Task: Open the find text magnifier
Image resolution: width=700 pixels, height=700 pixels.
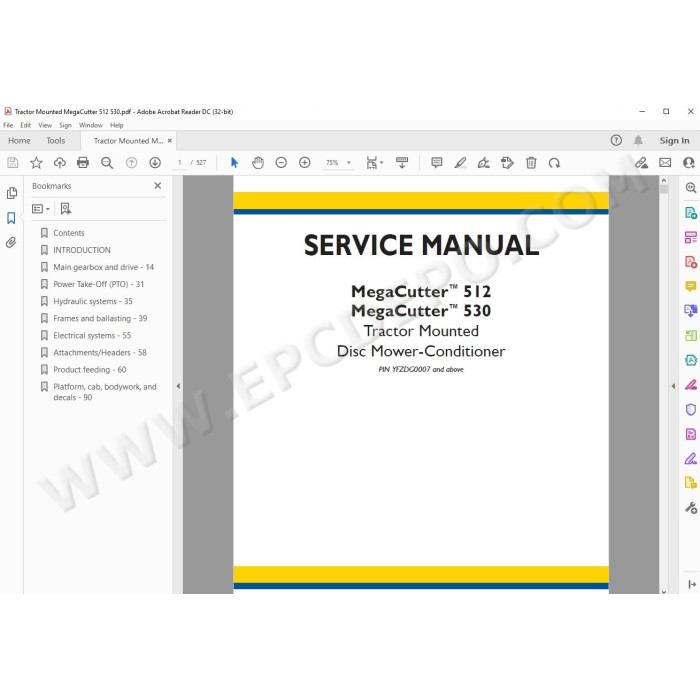Action: tap(107, 163)
